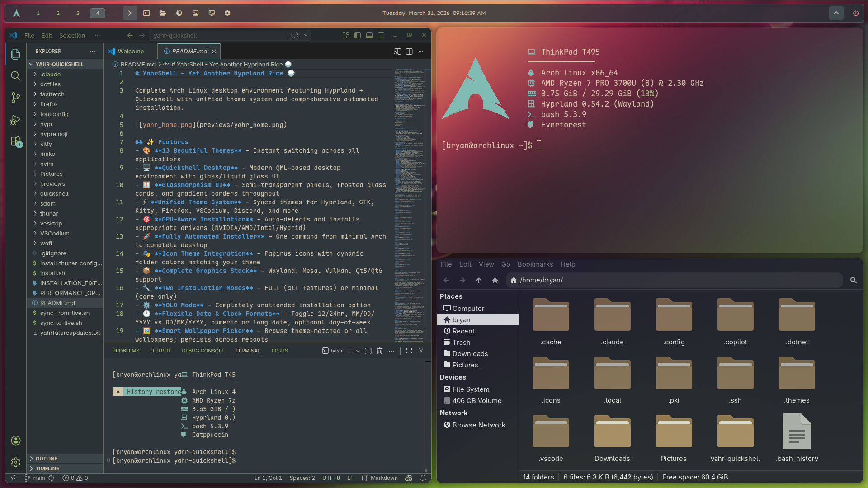
Task: Kill terminal with trash icon
Action: click(380, 351)
